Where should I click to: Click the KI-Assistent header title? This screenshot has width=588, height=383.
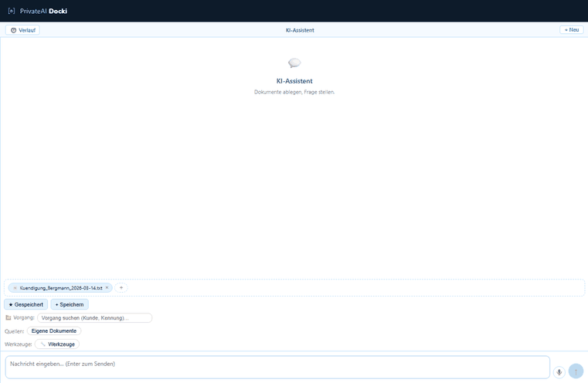click(x=300, y=30)
